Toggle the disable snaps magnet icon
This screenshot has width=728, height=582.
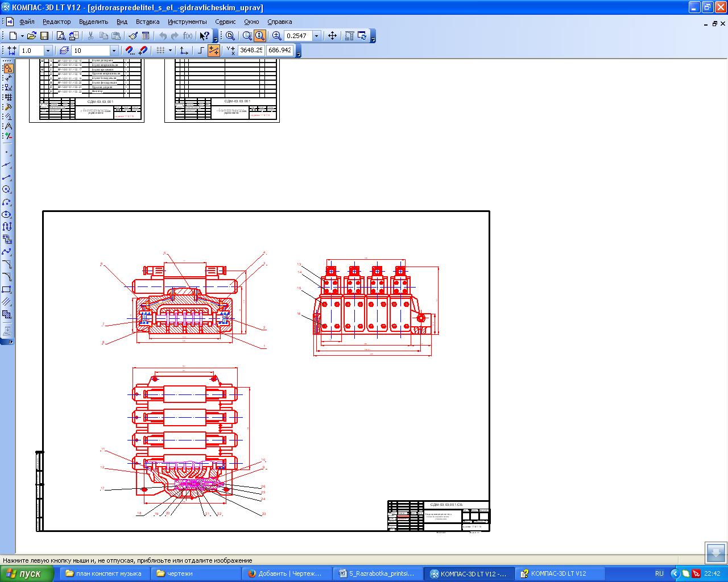(x=143, y=51)
